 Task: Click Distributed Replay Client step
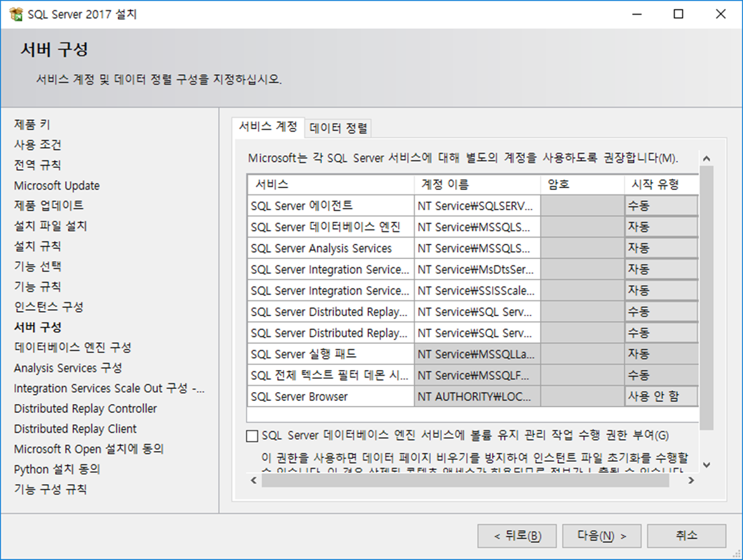point(75,429)
